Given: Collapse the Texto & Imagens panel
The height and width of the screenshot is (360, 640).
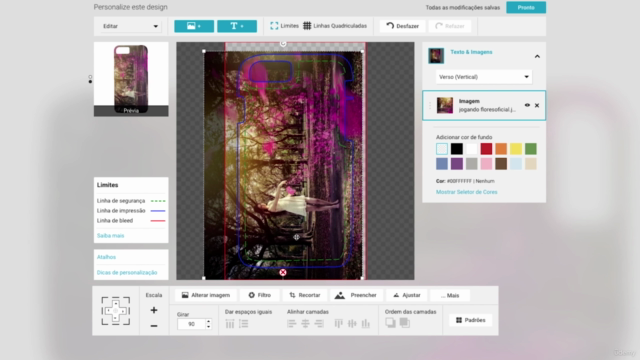Looking at the screenshot, I should tap(537, 56).
